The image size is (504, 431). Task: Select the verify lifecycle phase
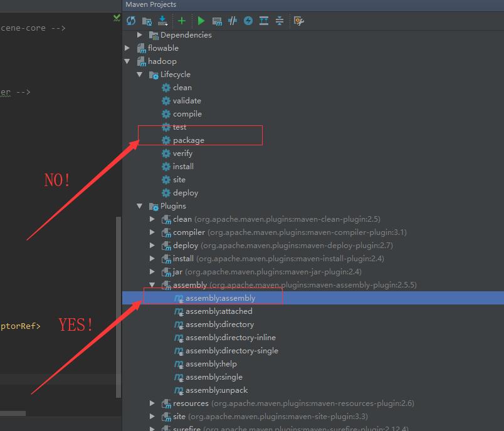point(182,153)
